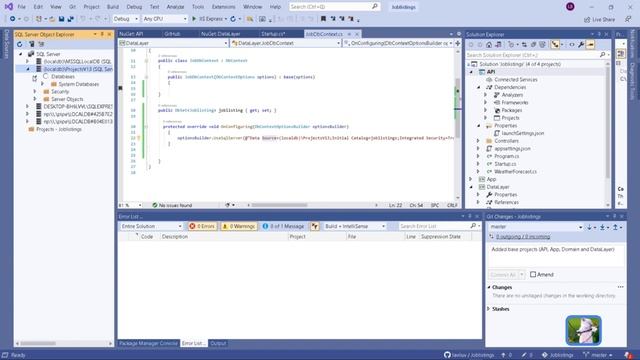The height and width of the screenshot is (360, 640).
Task: Click Sync with Active Document icon
Action: (x=524, y=44)
